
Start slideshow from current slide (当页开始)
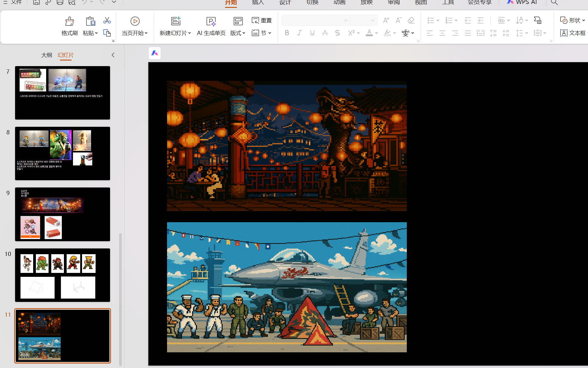pyautogui.click(x=135, y=21)
